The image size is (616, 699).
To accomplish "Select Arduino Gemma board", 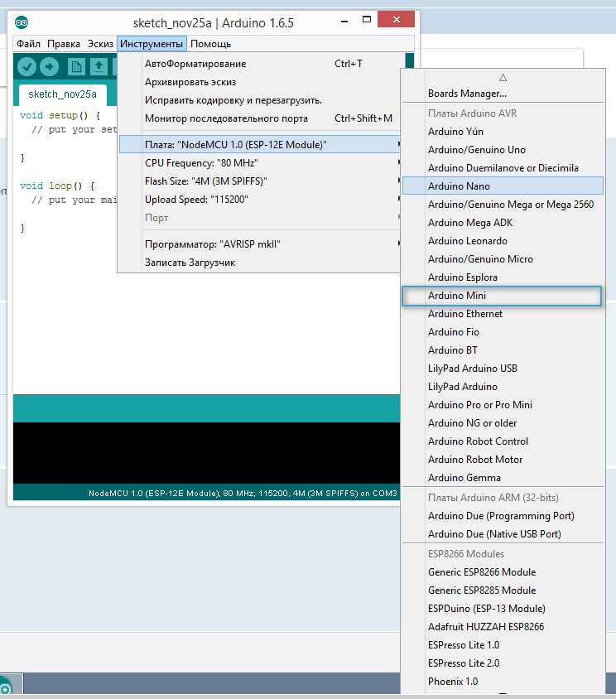I will point(503,478).
